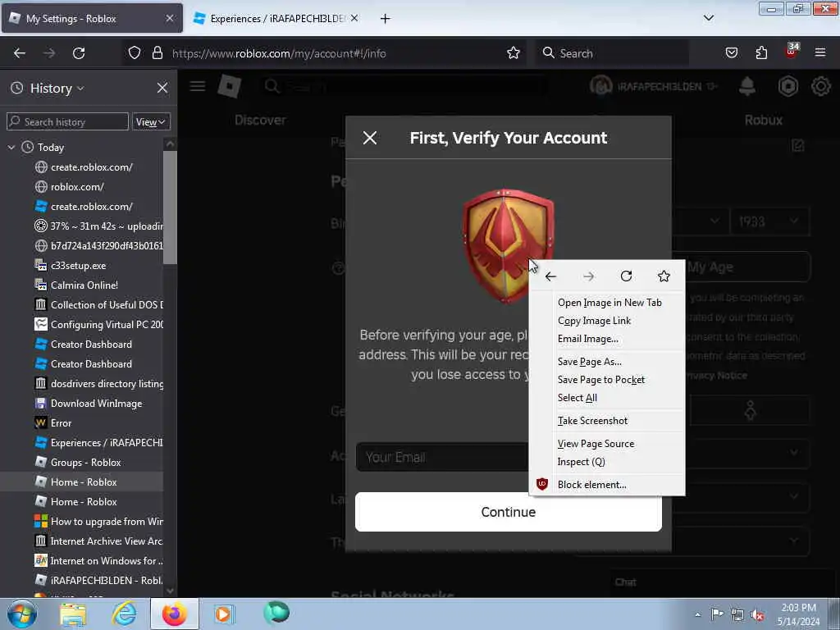Reload the page with the toolbar refresh icon
This screenshot has width=840, height=630.
[79, 53]
